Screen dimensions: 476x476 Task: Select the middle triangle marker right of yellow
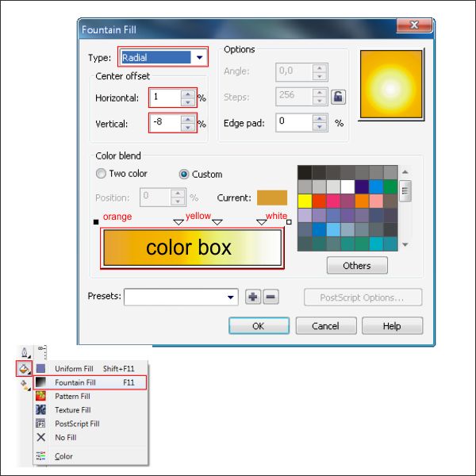[217, 222]
